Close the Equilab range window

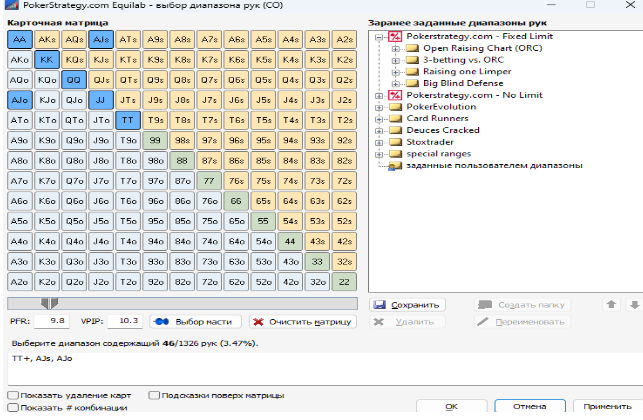[631, 5]
